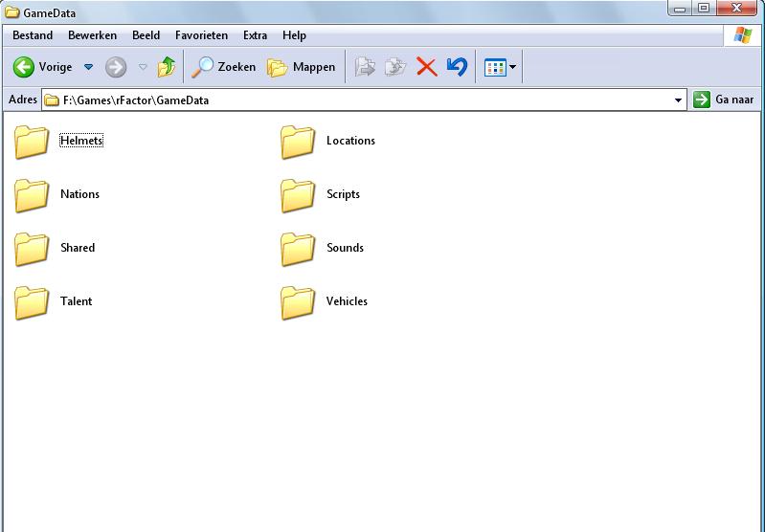
Task: Click the Ga naar button
Action: tap(724, 100)
